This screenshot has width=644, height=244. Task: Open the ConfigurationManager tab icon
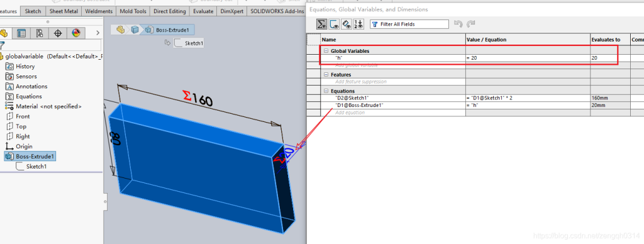40,33
